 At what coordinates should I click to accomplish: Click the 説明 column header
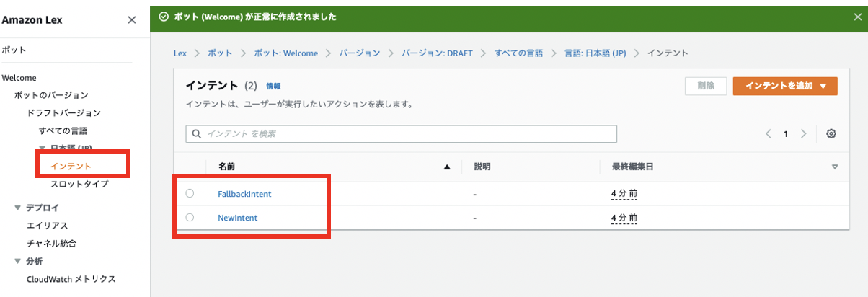(482, 167)
